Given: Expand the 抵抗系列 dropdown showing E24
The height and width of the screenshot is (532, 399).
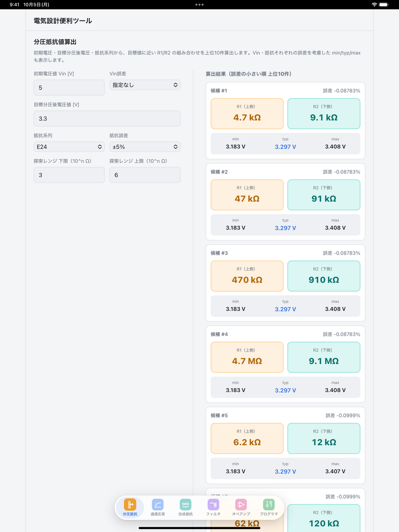Looking at the screenshot, I should click(x=69, y=147).
